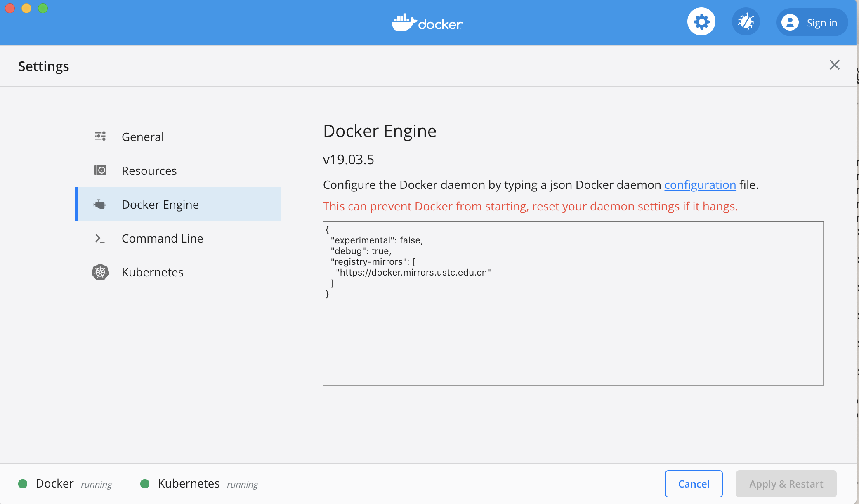The width and height of the screenshot is (859, 504).
Task: Click Sign in in the header
Action: [x=821, y=23]
